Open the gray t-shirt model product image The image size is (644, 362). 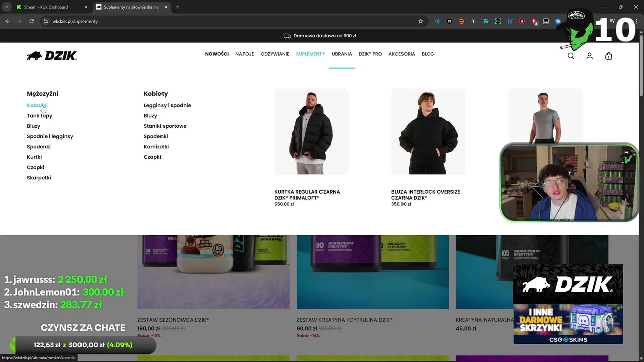tap(545, 117)
